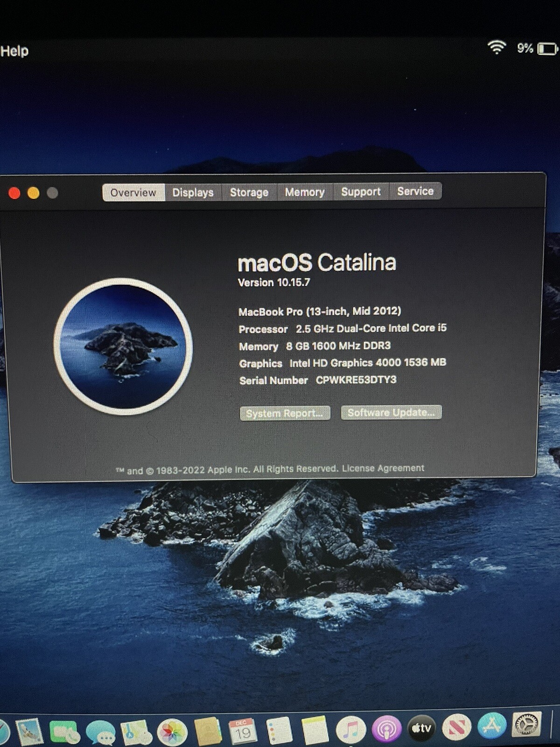
Task: Open System Preferences from the Dock
Action: tap(527, 725)
